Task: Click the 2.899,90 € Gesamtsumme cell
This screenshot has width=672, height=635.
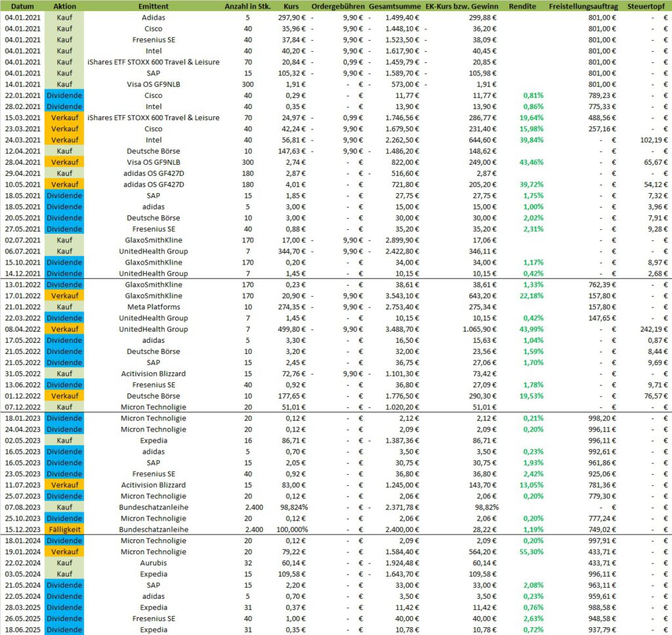Action: [402, 240]
